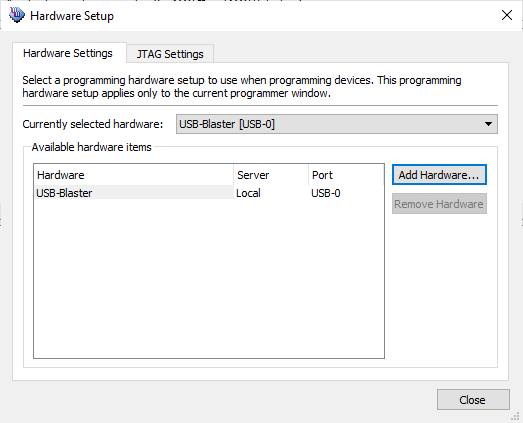Click the Local server cell

click(248, 193)
